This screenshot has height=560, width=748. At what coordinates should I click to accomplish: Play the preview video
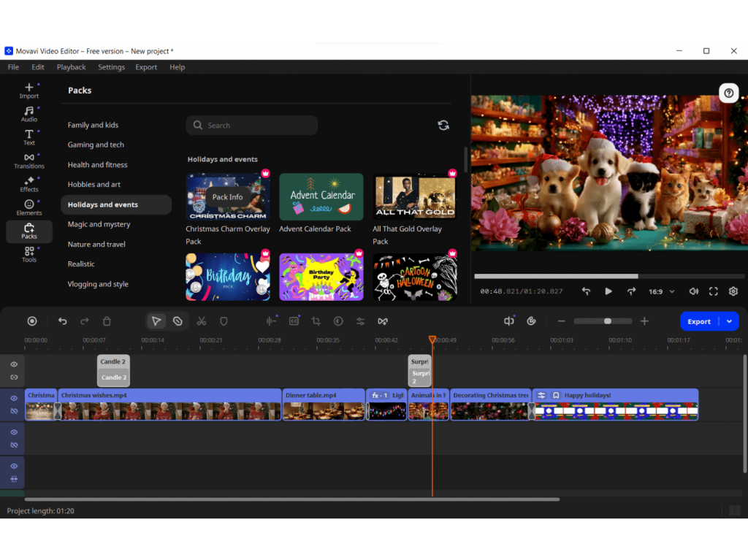pos(608,291)
